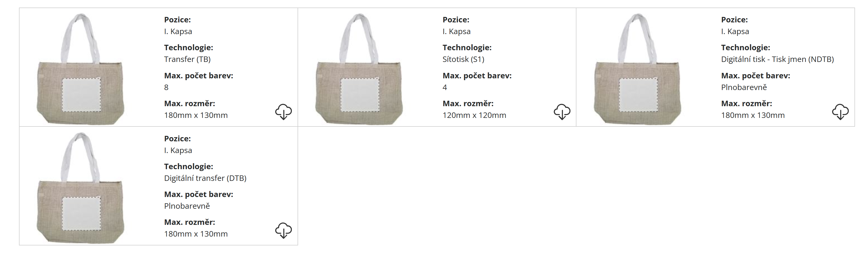Screen dimensions: 868x254
Task: Open the Tisk jmen (NDTB) bag thumbnail
Action: coord(638,69)
